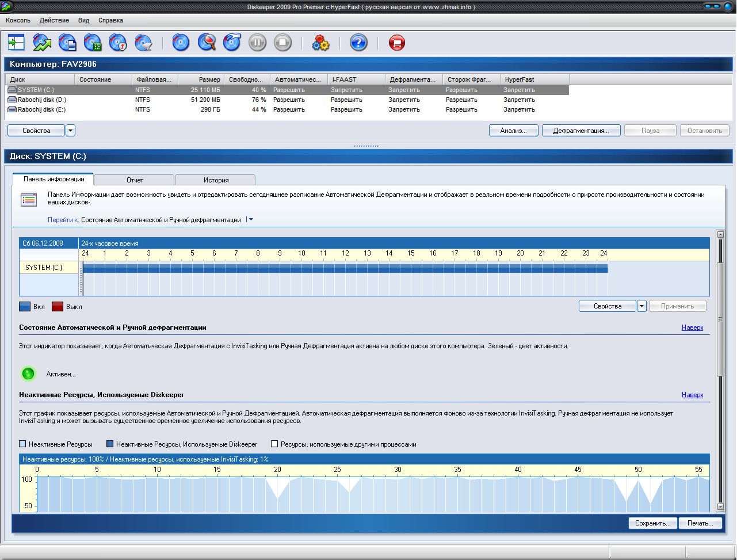
Task: Click the plain blue disk toolbar icon
Action: coord(181,43)
